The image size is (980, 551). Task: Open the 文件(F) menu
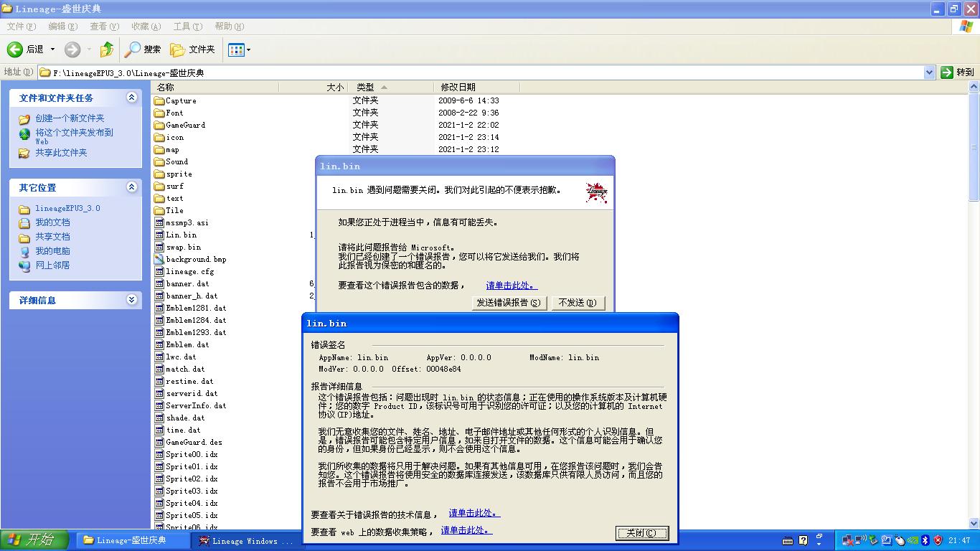coord(21,27)
